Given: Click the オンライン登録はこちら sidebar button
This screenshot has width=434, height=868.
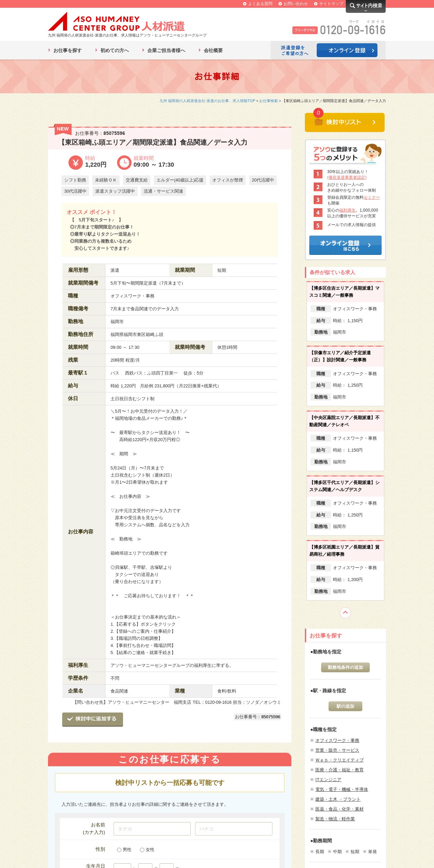Looking at the screenshot, I should click(345, 245).
